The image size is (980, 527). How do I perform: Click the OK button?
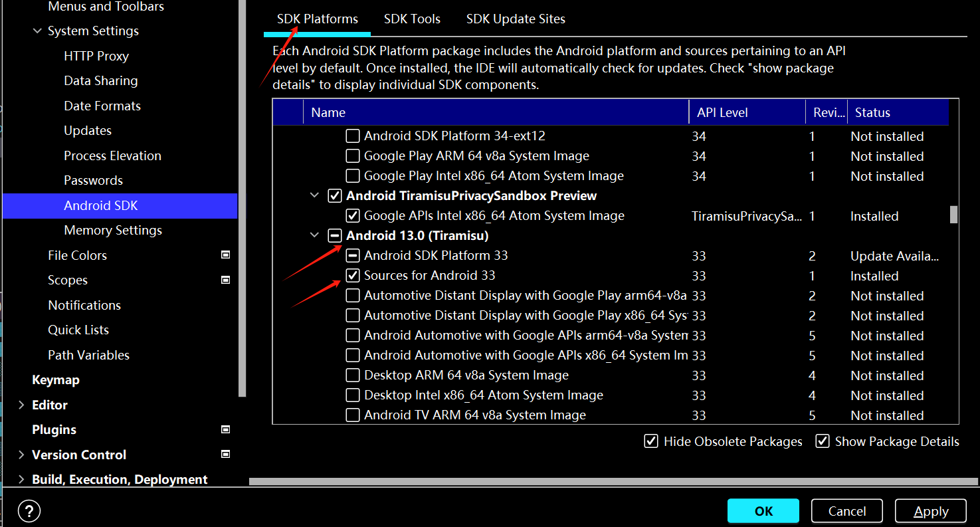coord(763,511)
